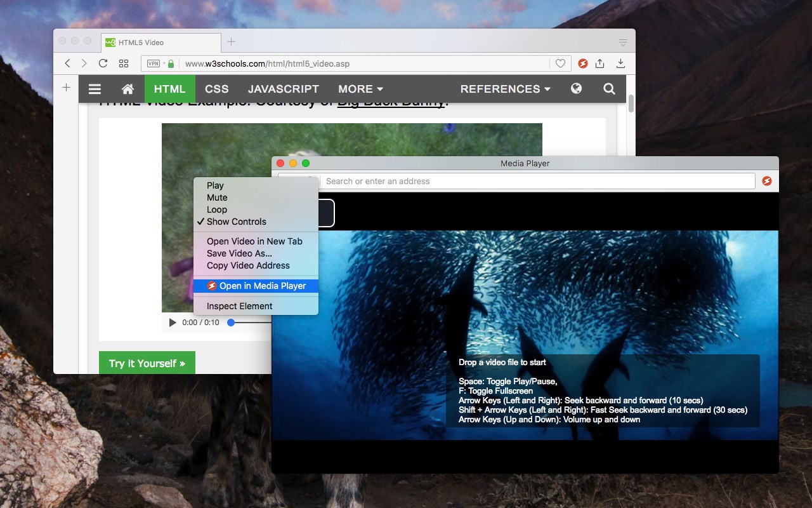Toggle the VPN badge in address bar
This screenshot has height=508, width=812.
point(154,63)
